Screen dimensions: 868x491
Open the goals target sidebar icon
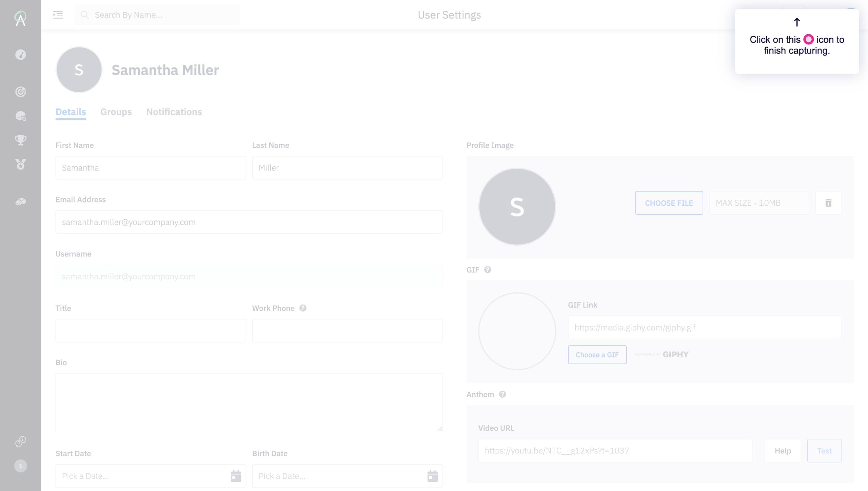21,92
